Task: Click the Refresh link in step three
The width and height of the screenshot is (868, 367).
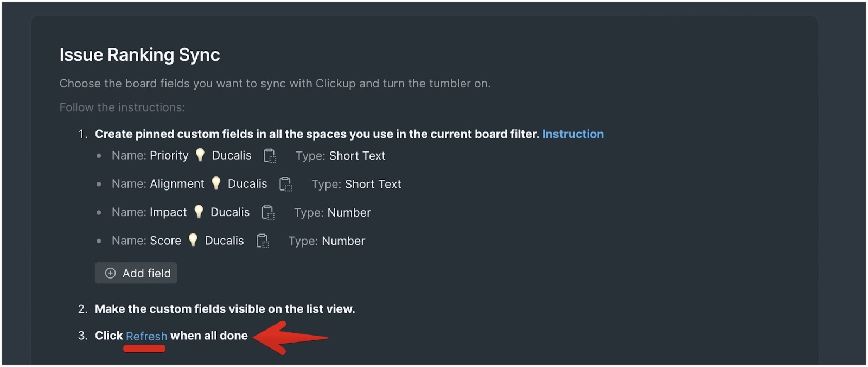Action: click(146, 336)
